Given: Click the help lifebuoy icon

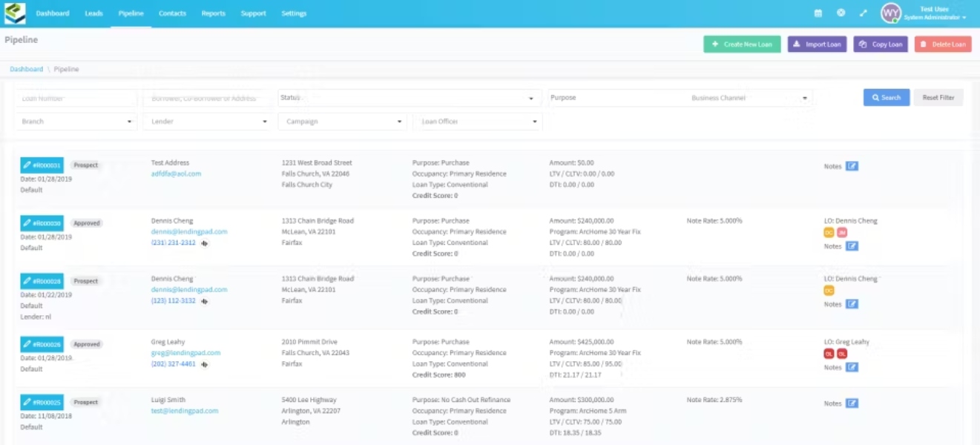Looking at the screenshot, I should click(841, 13).
